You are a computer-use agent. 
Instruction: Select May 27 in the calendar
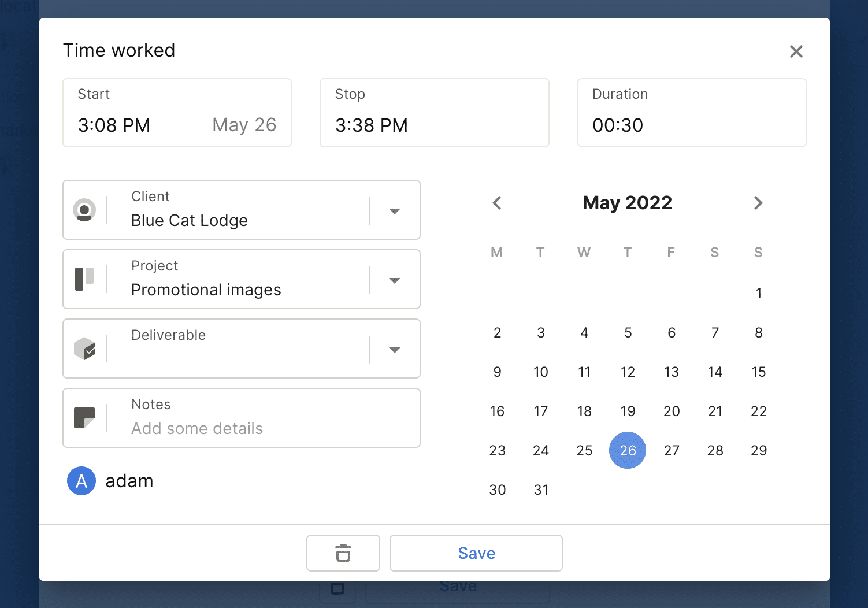[x=672, y=450]
